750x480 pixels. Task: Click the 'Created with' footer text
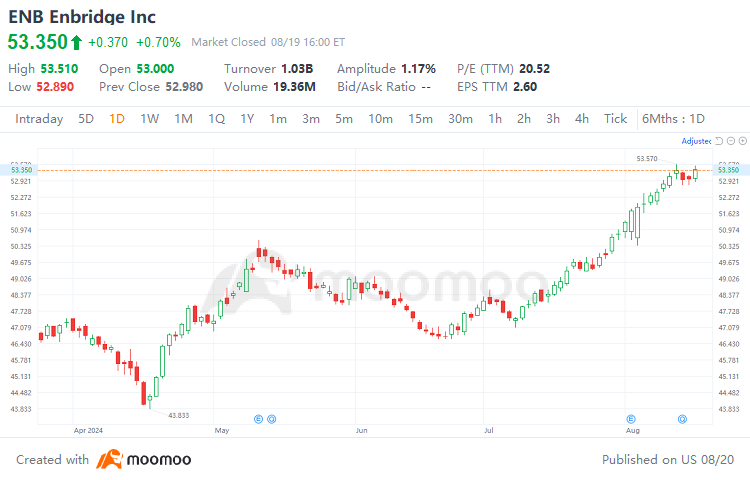click(53, 459)
